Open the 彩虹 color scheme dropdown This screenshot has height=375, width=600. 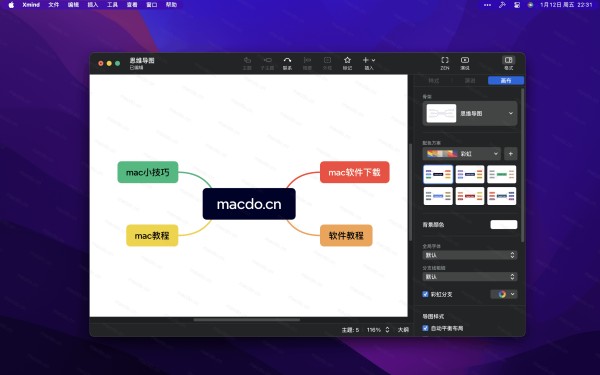tap(461, 153)
